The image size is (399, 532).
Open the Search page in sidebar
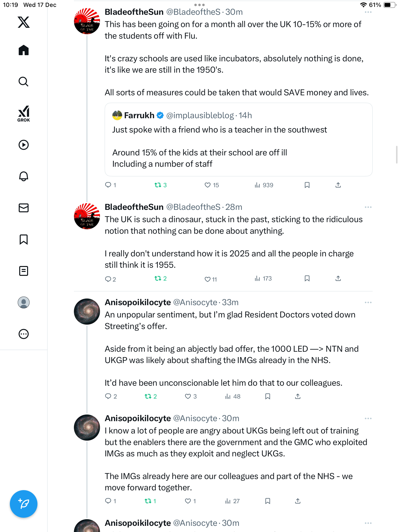pyautogui.click(x=24, y=82)
